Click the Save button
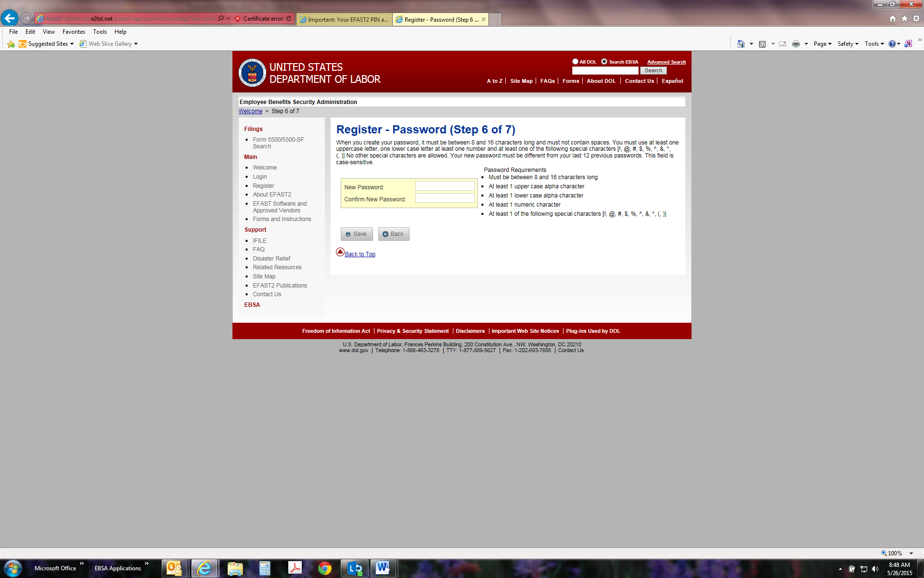Viewport: 924px width, 578px height. point(356,234)
